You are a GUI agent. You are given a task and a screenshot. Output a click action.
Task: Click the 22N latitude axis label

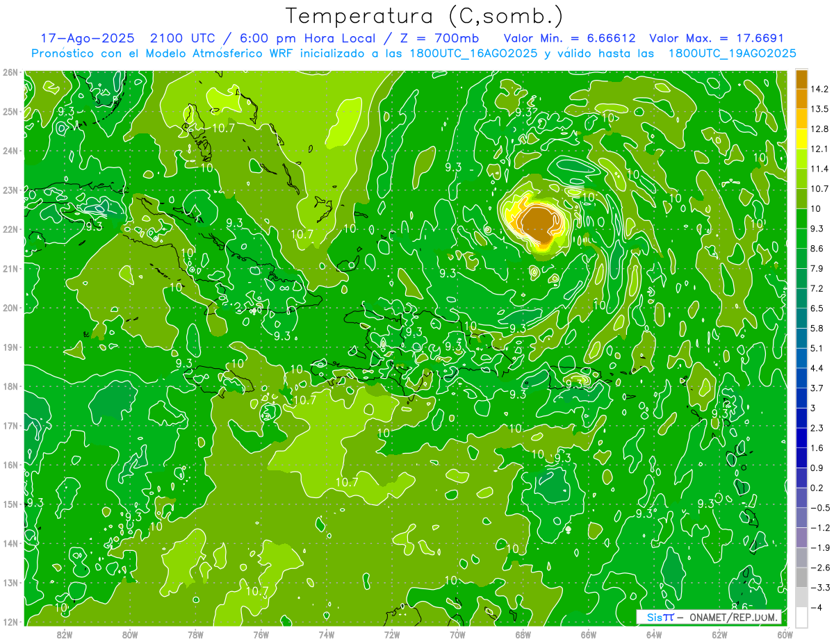(x=10, y=229)
